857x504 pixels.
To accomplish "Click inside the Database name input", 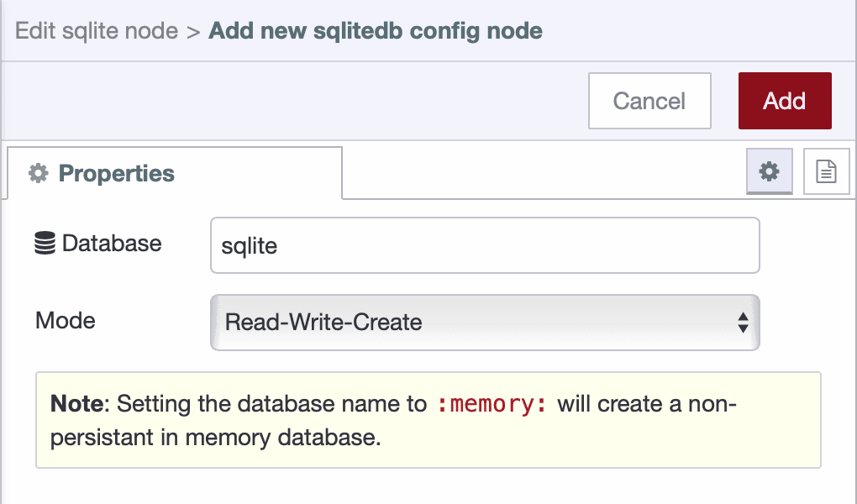I will (483, 245).
